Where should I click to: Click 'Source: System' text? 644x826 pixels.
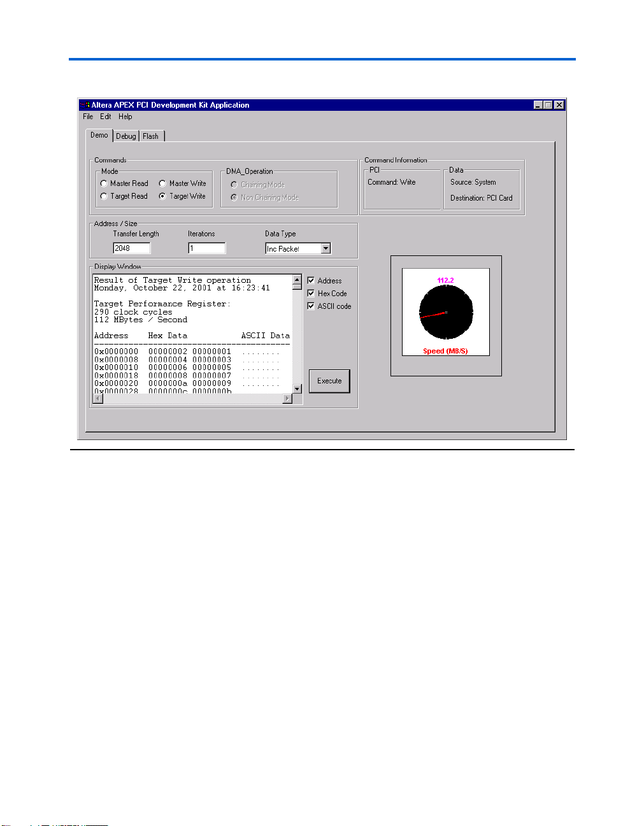(473, 182)
